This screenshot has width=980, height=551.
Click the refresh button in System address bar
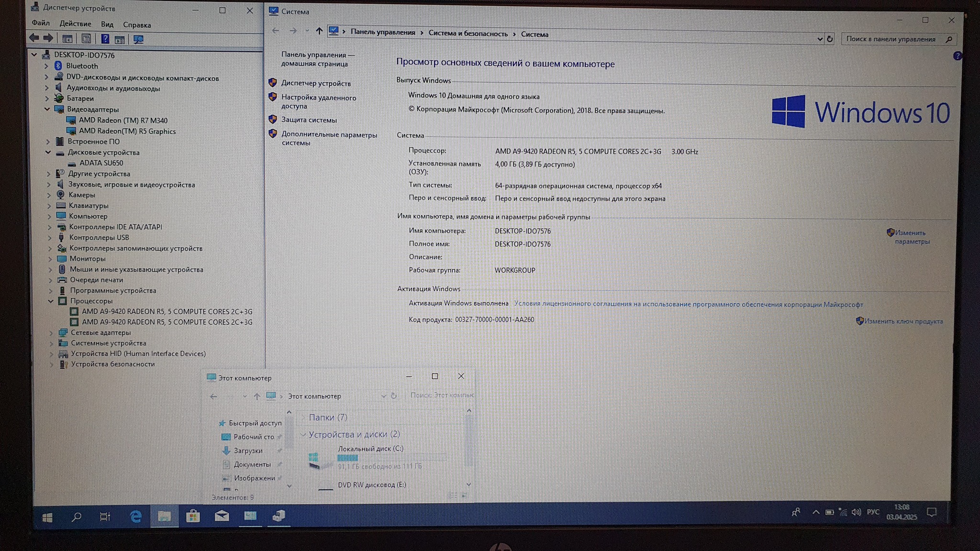tap(830, 39)
